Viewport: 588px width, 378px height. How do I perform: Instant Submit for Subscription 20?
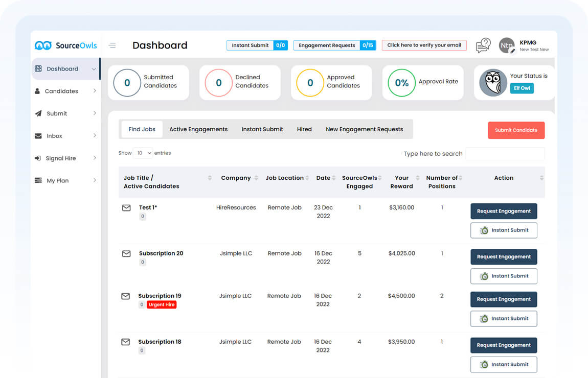(504, 276)
